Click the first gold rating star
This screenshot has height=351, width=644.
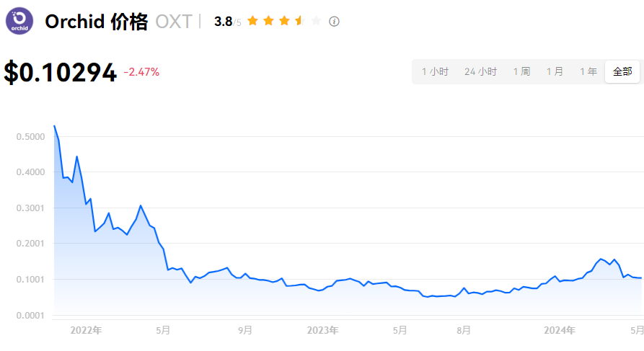click(252, 21)
